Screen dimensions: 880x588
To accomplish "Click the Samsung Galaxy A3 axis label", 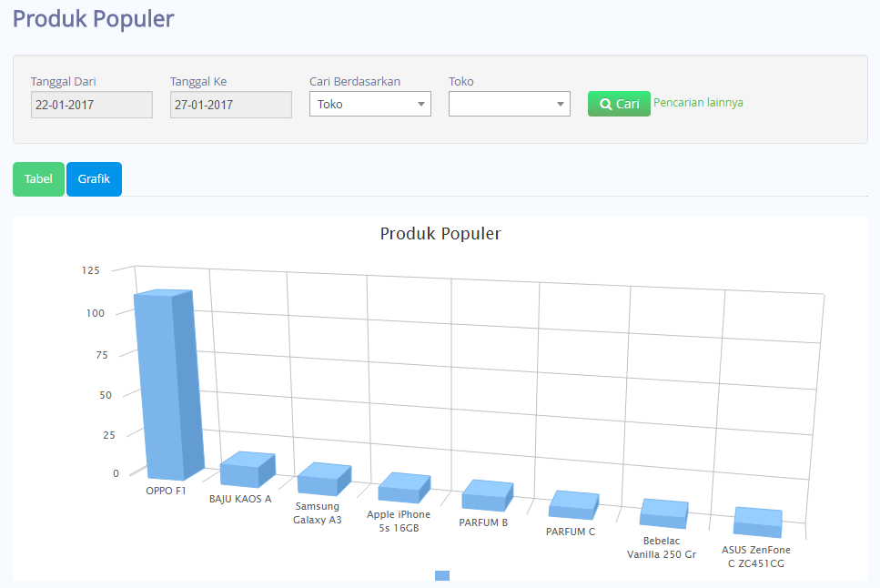I will click(317, 513).
